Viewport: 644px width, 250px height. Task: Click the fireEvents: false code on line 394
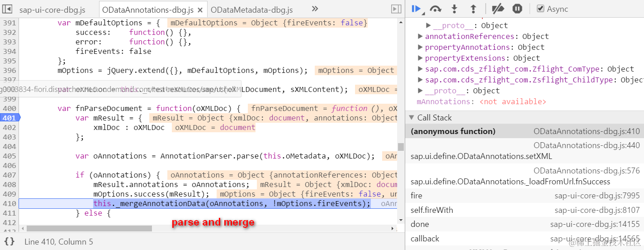point(113,51)
